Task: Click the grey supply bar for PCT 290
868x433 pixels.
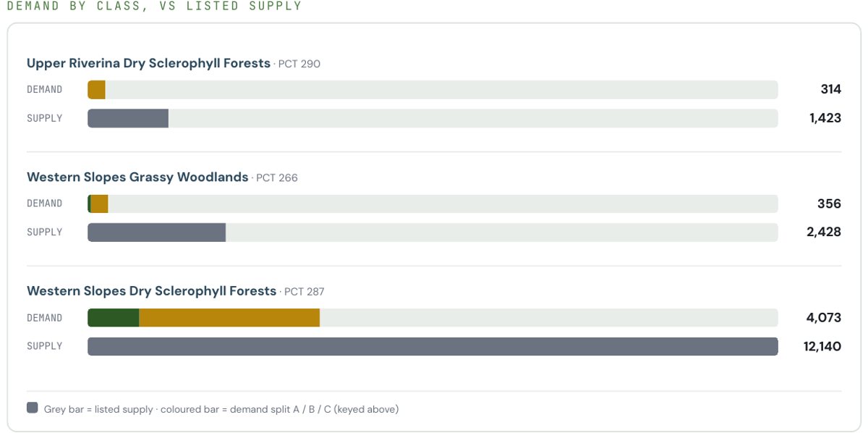Action: [x=128, y=118]
